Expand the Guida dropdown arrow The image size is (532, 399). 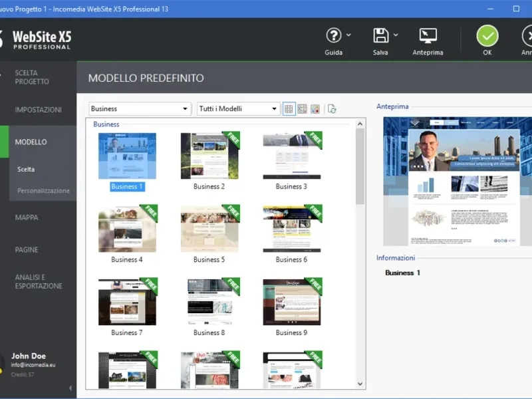(348, 35)
